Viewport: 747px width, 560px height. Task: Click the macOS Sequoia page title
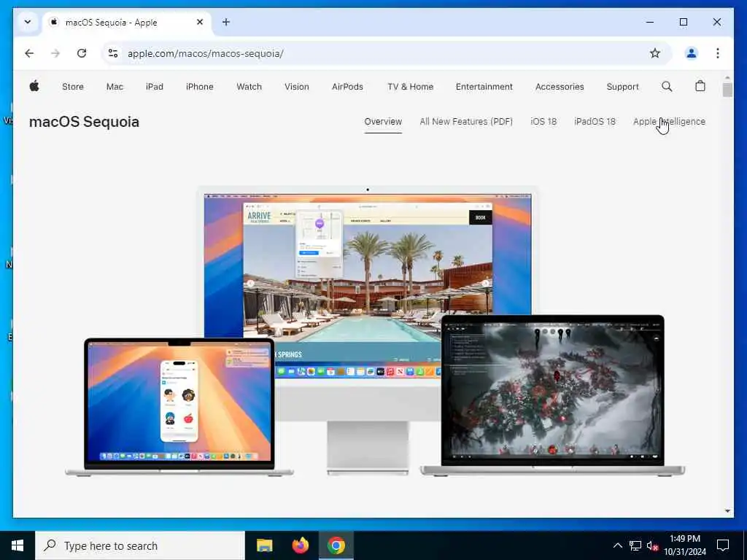coord(85,122)
